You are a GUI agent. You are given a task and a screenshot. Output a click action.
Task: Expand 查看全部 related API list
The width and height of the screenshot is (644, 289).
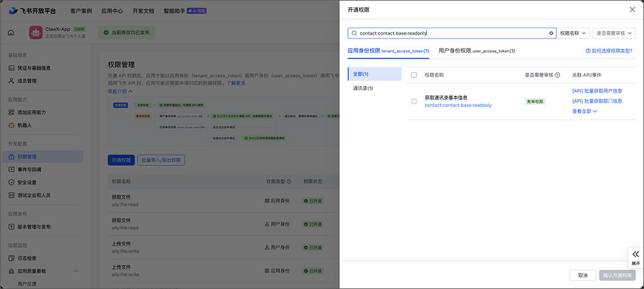point(584,111)
